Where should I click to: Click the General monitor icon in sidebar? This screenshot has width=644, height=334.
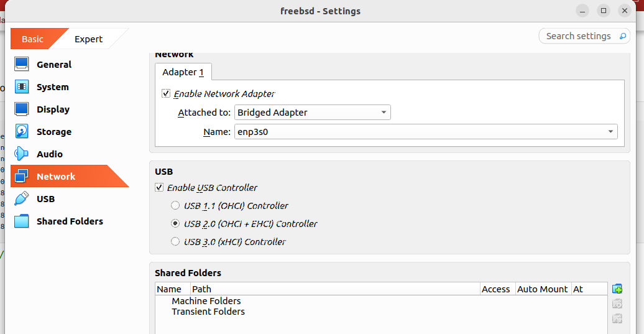click(x=22, y=64)
